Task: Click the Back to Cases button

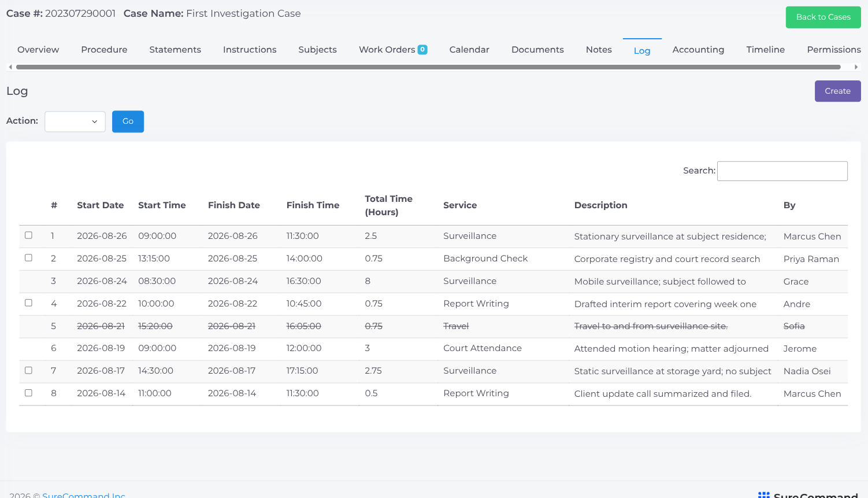Action: [823, 17]
